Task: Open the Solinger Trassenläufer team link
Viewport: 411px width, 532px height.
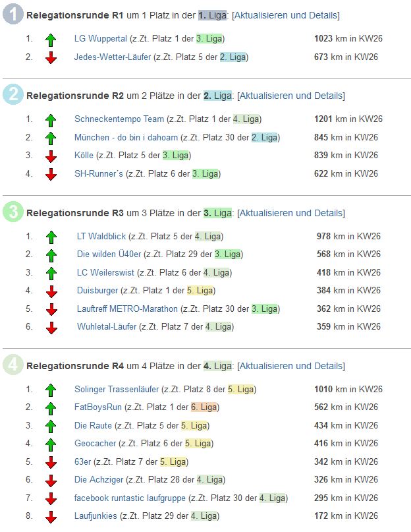Action: [117, 389]
